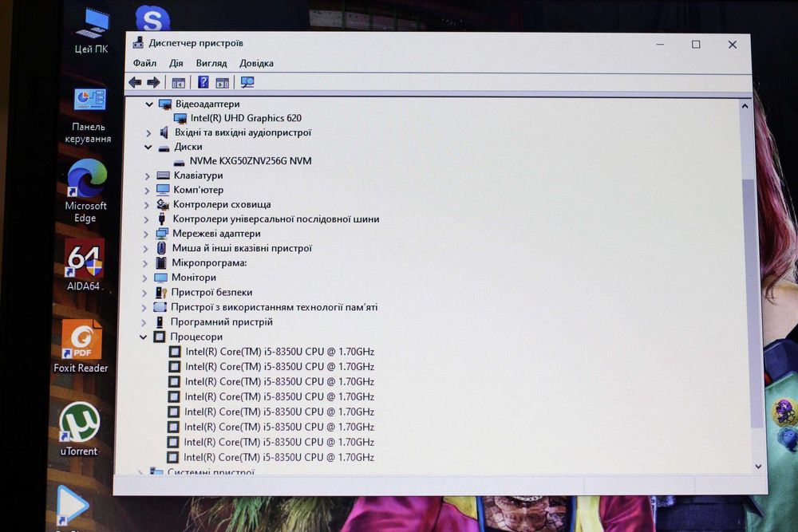Viewport: 798px width, 532px height.
Task: Expand the Мікропрограма category
Action: 145,263
